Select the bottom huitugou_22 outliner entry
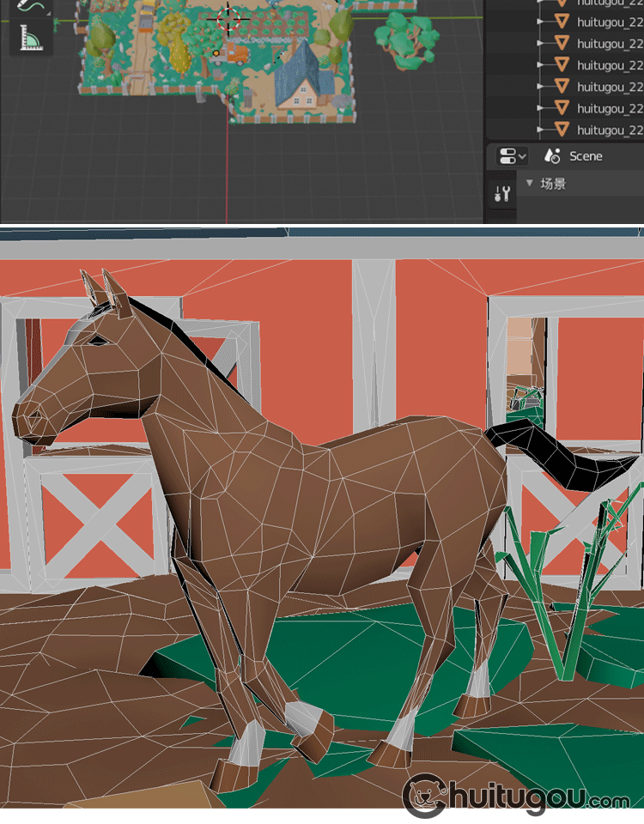 tap(610, 130)
